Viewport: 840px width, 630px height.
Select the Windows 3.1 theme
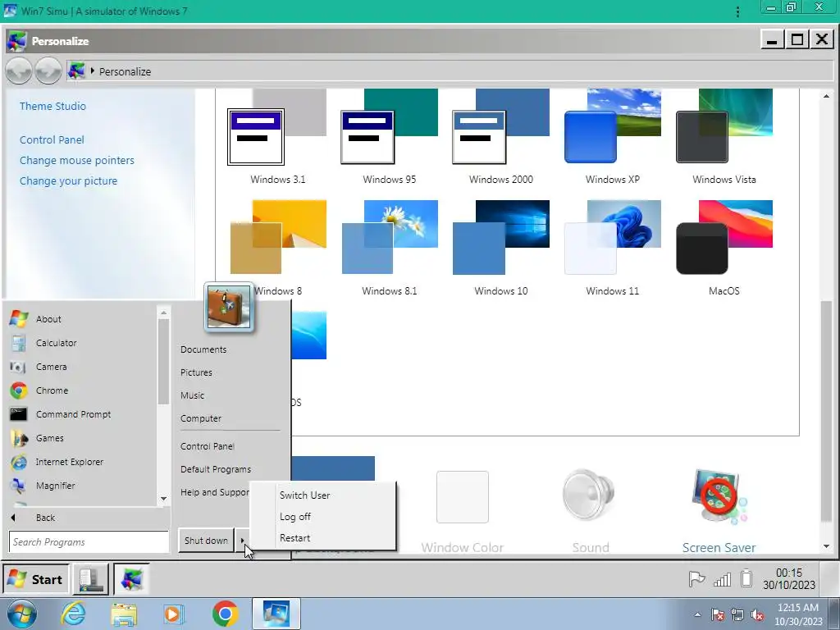click(277, 137)
